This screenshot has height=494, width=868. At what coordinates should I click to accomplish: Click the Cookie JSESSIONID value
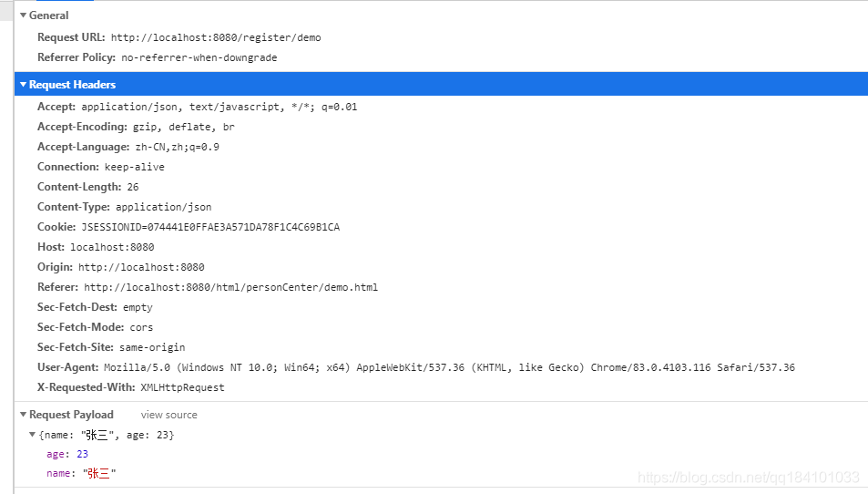pos(210,227)
